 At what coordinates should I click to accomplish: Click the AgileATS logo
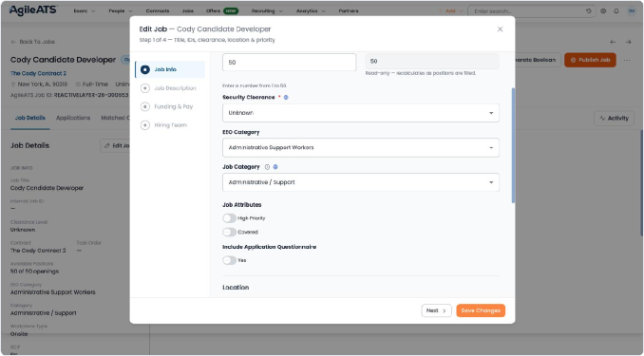coord(33,10)
